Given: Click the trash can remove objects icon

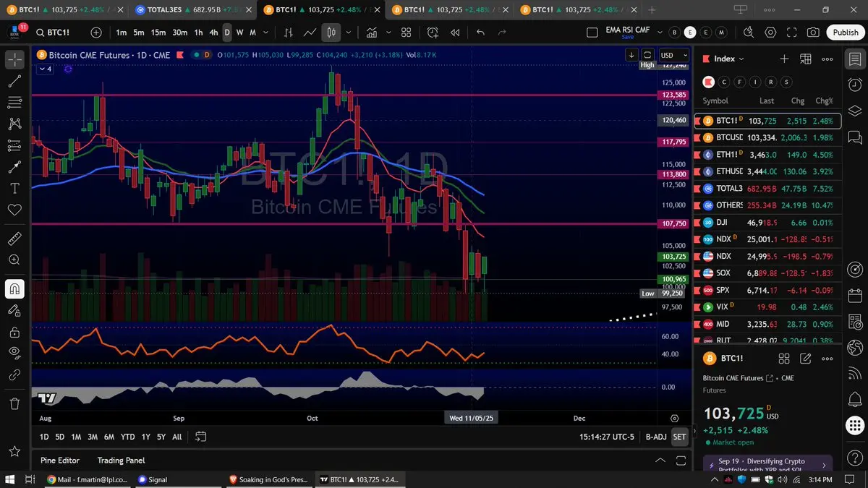Looking at the screenshot, I should 14,403.
